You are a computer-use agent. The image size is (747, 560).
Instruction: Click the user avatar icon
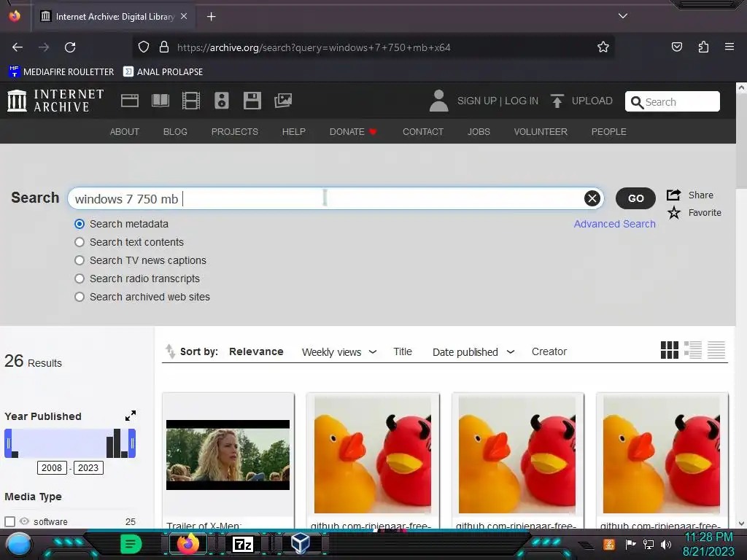pos(438,101)
